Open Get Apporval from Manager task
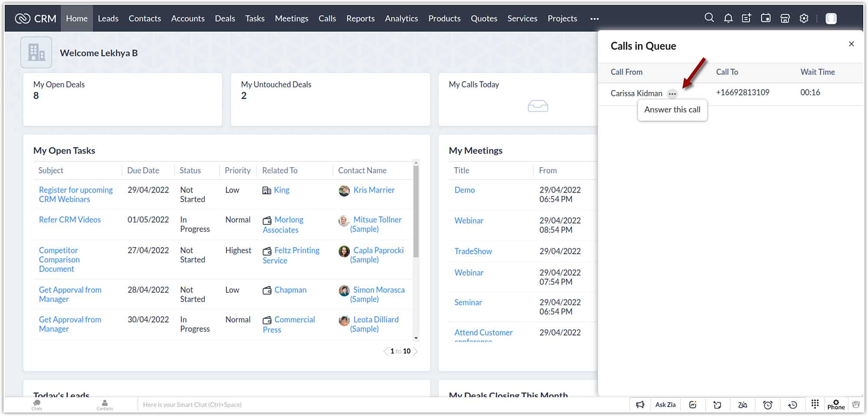Viewport: 868px width, 416px height. (70, 295)
